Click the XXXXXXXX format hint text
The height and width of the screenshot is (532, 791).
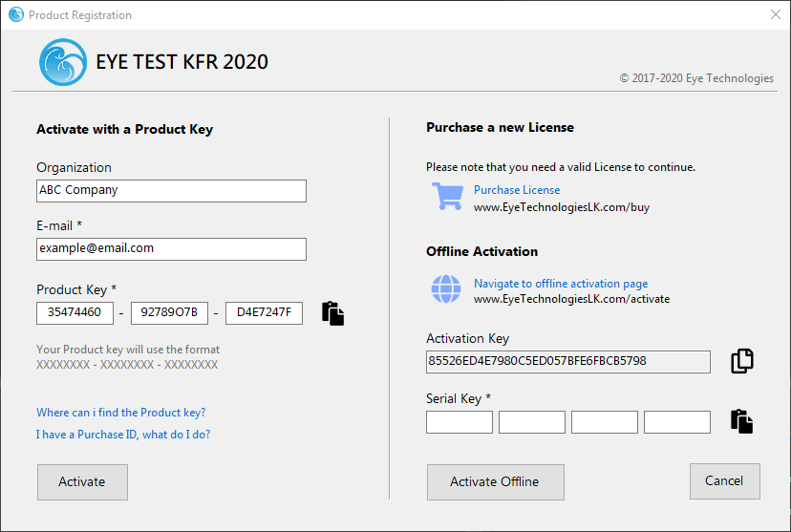coord(127,365)
